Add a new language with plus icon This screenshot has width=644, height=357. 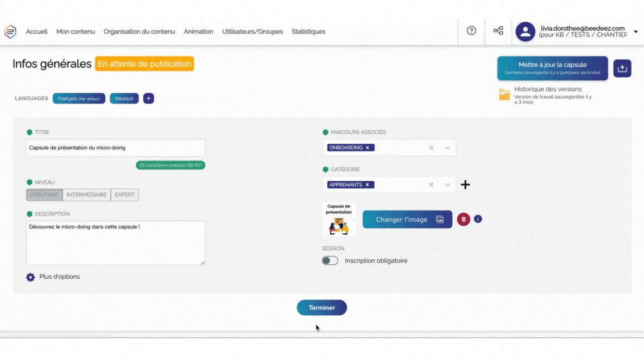148,98
